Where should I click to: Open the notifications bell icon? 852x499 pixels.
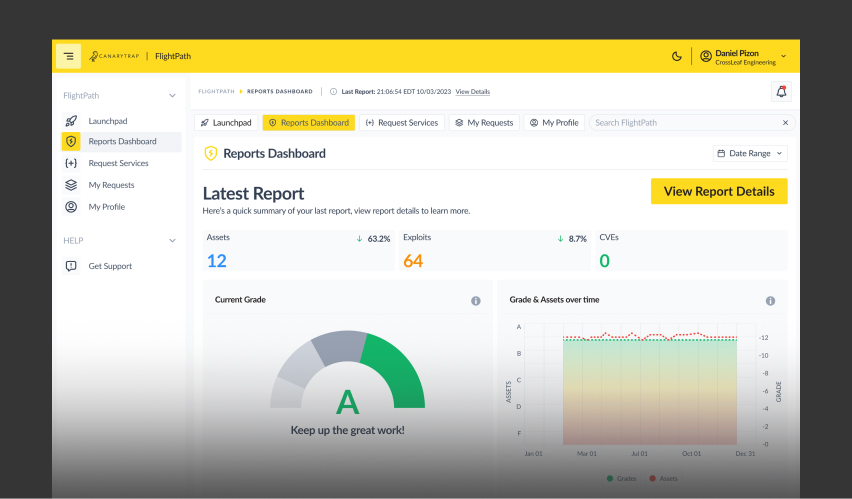point(781,92)
